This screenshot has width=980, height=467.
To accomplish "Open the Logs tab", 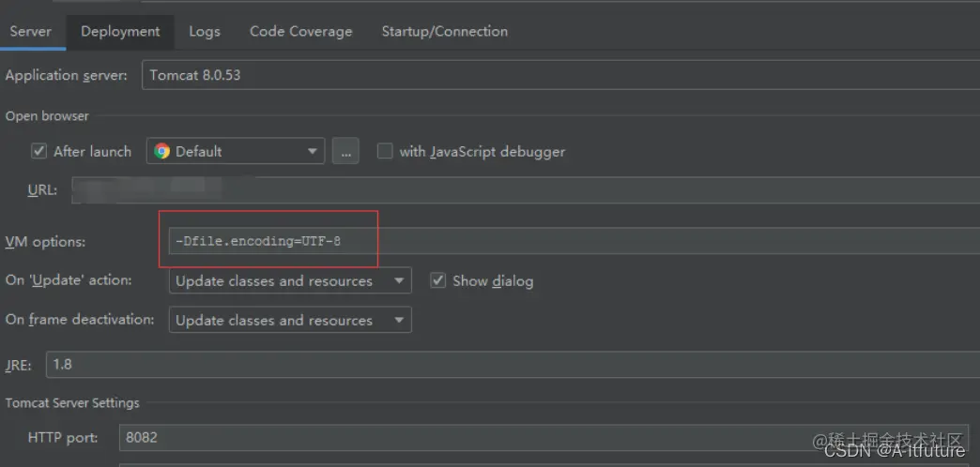I will tap(205, 31).
